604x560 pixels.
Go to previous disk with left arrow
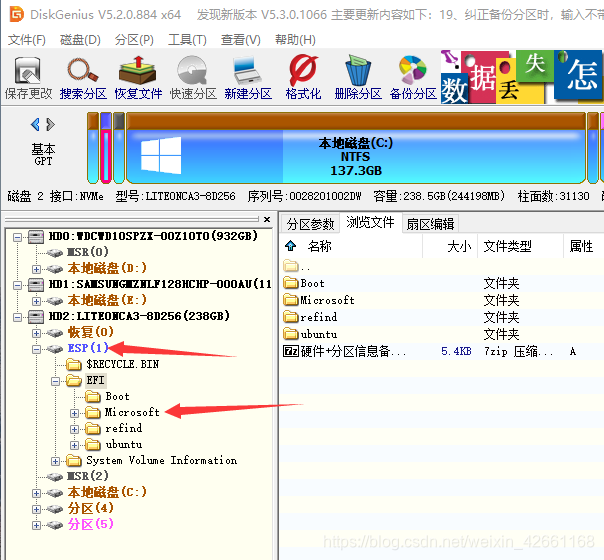pos(35,124)
